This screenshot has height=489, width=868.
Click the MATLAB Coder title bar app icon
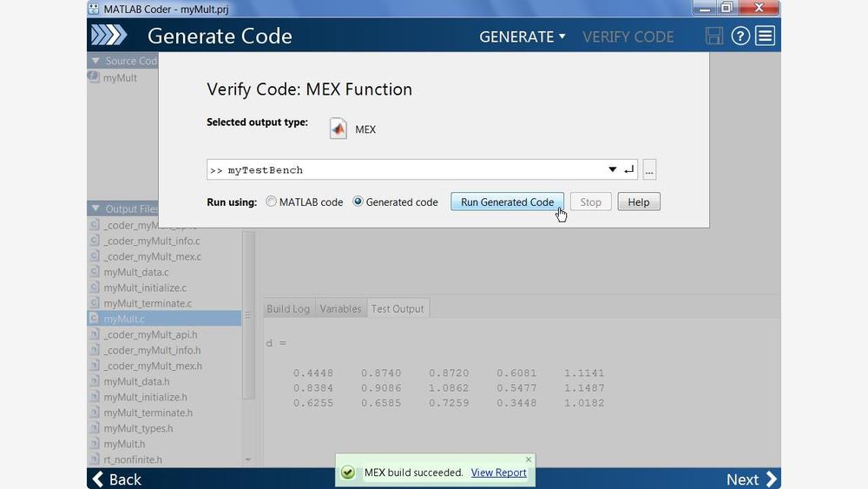[94, 9]
